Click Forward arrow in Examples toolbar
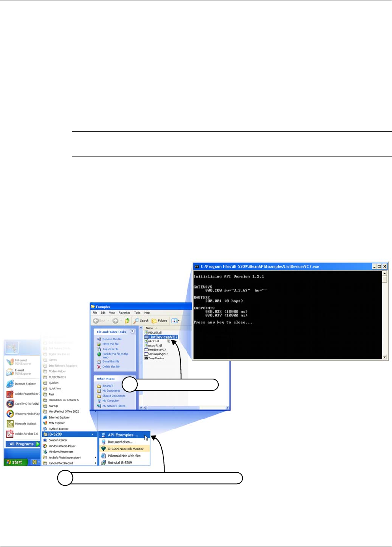392x547 pixels. click(115, 321)
